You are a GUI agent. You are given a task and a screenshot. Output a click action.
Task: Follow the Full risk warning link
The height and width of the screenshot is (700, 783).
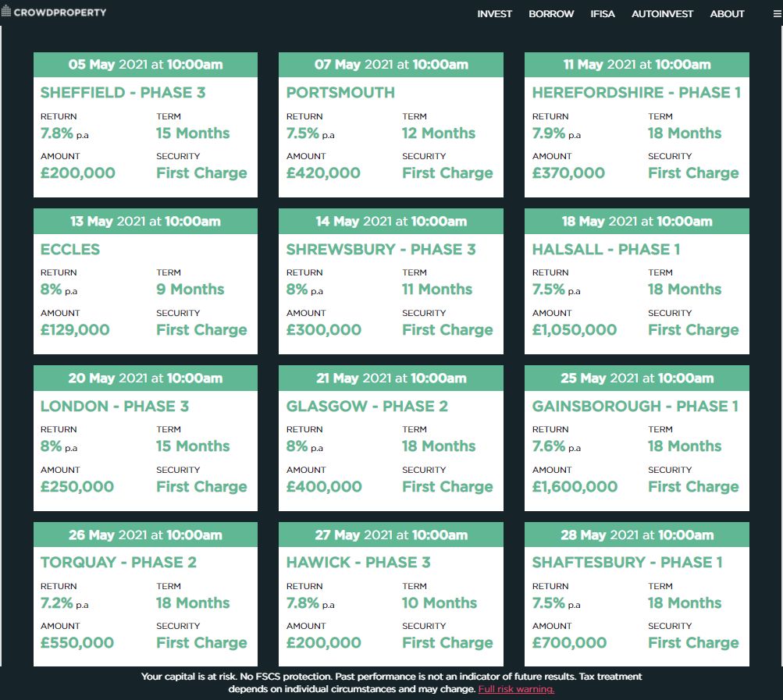(516, 689)
